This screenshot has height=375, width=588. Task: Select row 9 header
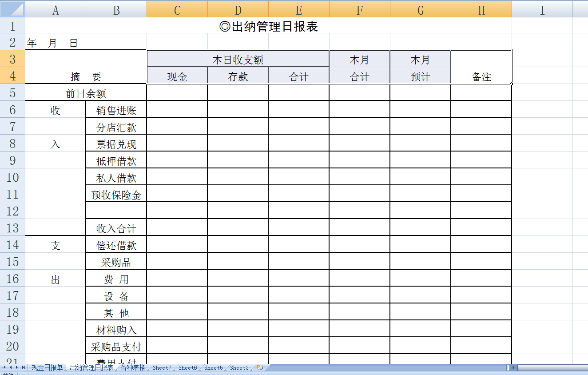pos(12,160)
